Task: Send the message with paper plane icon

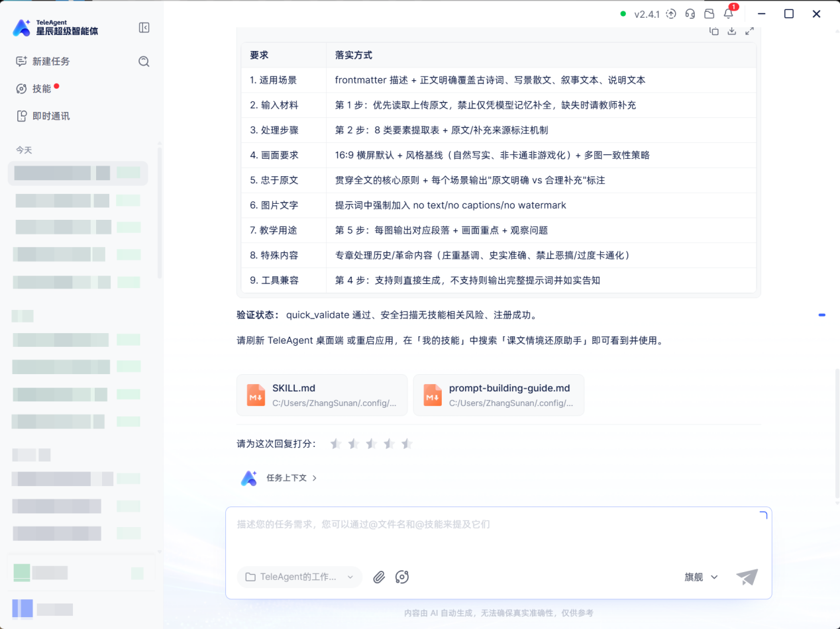Action: click(x=747, y=577)
